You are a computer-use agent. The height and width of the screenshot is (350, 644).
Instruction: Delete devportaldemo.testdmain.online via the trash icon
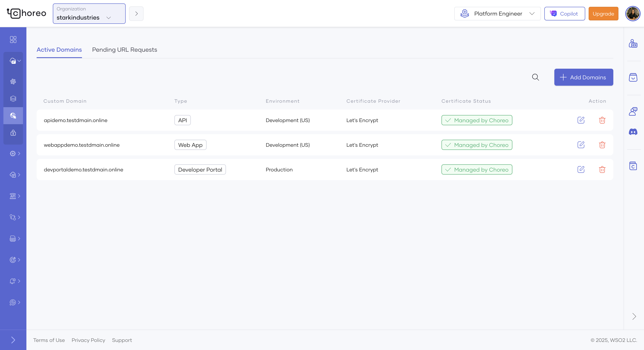602,169
